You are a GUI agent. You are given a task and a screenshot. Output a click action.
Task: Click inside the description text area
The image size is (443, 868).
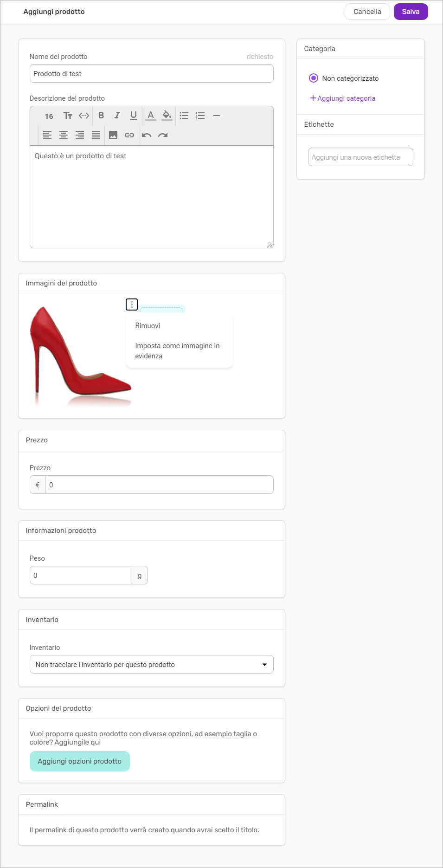[152, 197]
